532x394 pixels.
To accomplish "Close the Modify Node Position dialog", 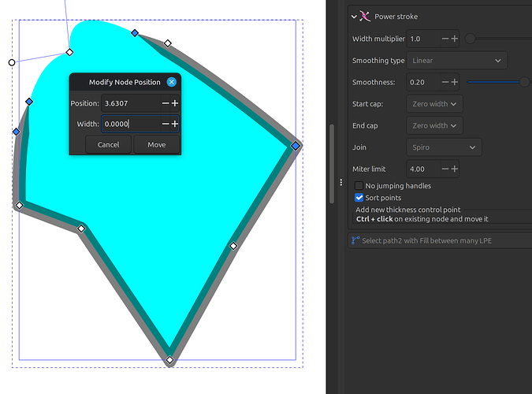I will 171,82.
